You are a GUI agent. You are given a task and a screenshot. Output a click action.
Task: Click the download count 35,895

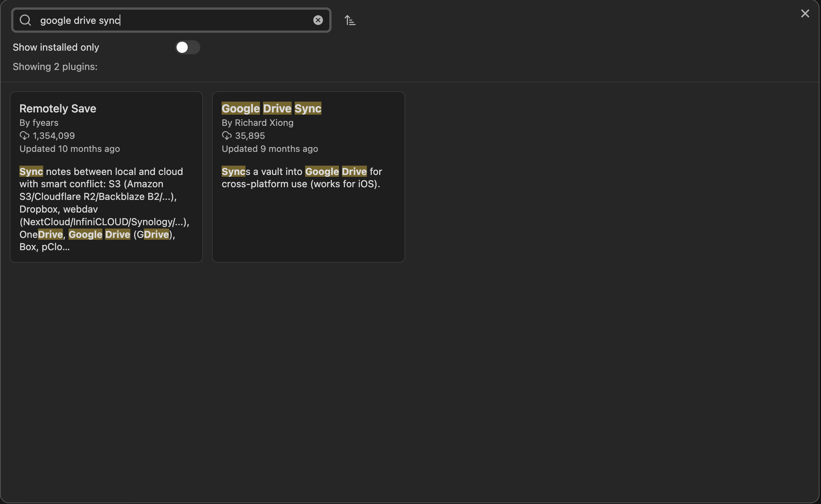tap(250, 136)
